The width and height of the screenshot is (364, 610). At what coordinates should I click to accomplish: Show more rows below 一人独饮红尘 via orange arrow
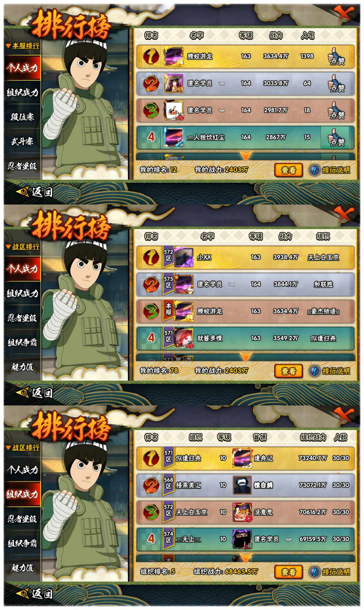(246, 156)
